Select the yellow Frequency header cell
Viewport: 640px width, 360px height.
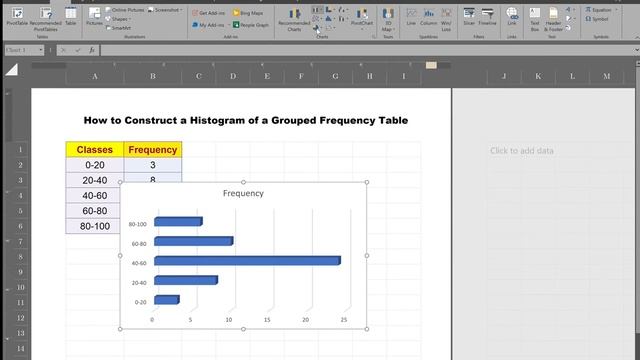pos(153,150)
